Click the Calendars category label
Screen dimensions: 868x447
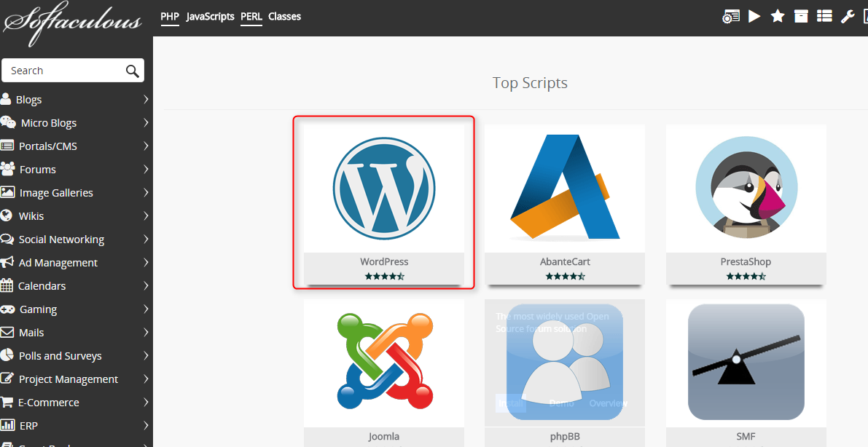[42, 286]
